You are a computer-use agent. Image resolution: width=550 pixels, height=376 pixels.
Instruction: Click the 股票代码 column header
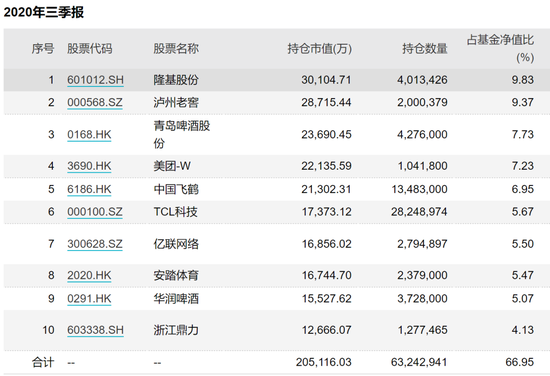(90, 48)
